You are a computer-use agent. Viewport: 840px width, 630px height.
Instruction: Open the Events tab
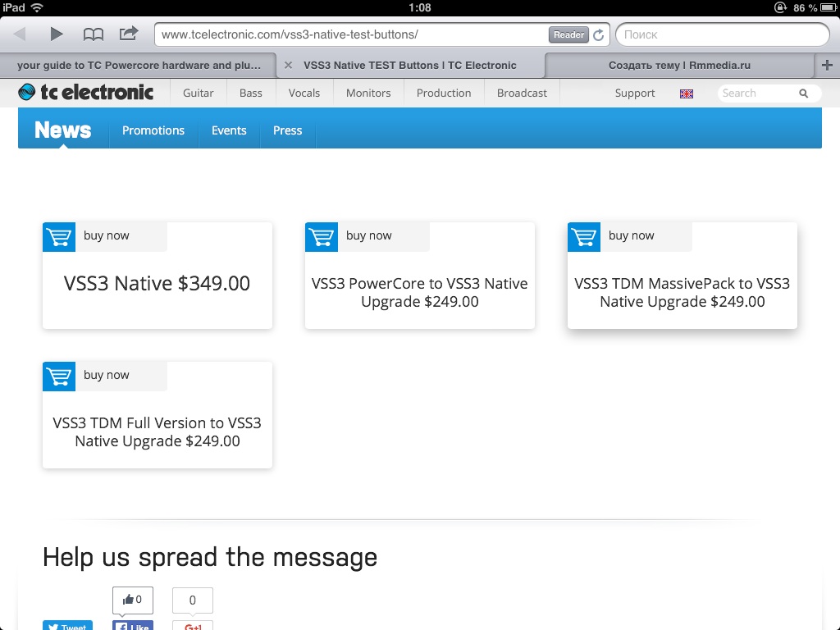(x=229, y=130)
